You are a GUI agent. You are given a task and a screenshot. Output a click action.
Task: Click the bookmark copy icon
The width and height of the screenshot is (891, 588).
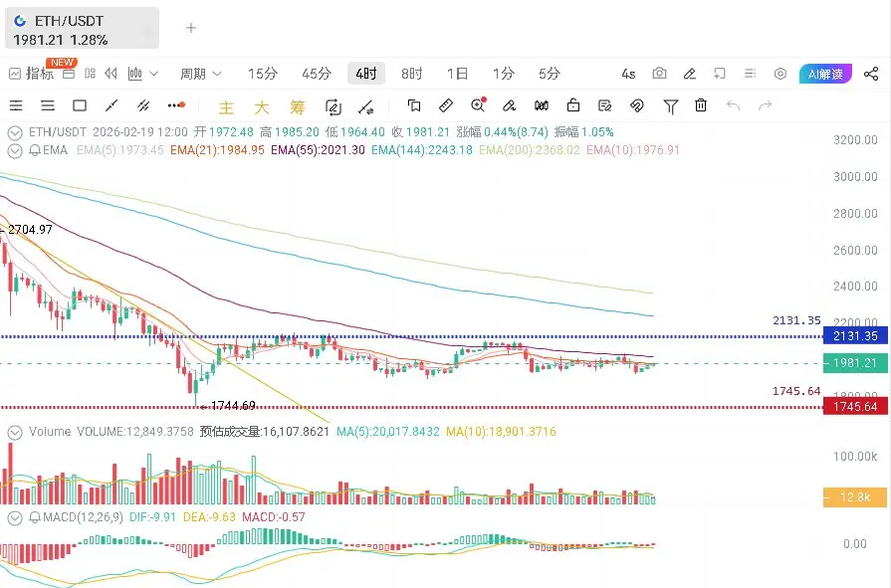tap(414, 105)
